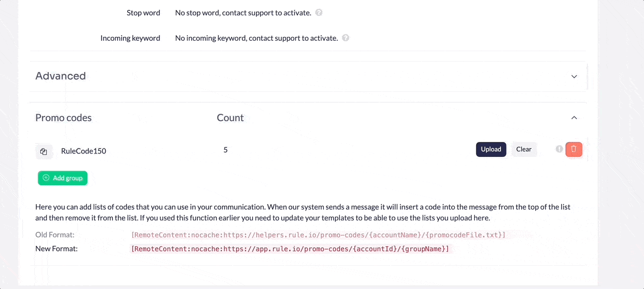The image size is (644, 289).
Task: Click the help icon beside Stop word
Action: (x=319, y=13)
